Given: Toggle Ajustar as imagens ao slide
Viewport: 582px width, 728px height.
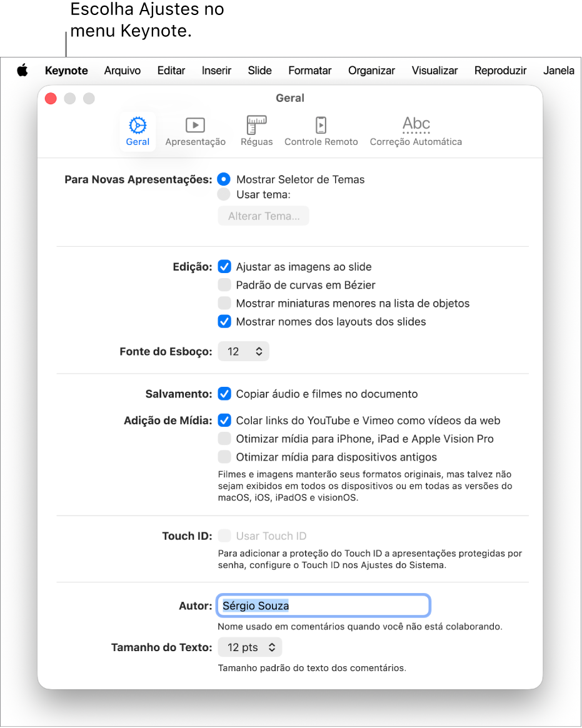Looking at the screenshot, I should 224,266.
